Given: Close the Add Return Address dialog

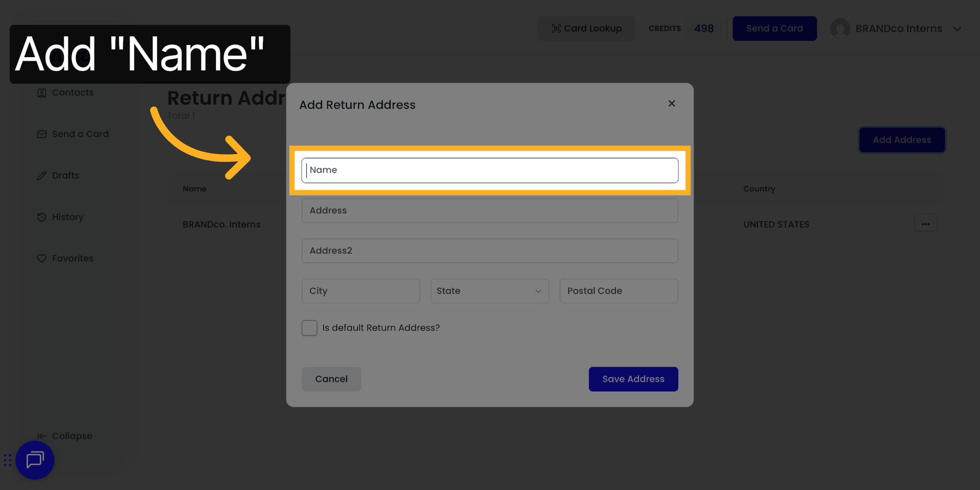Looking at the screenshot, I should click(672, 104).
